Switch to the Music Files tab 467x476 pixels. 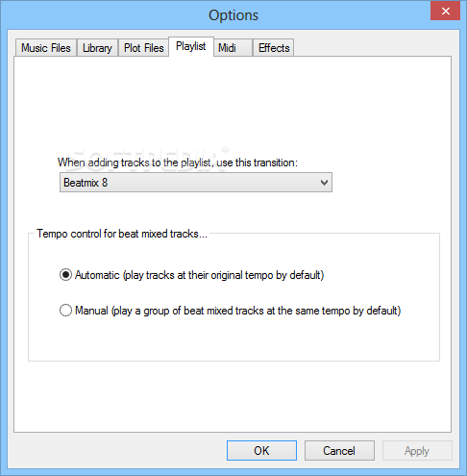(46, 48)
